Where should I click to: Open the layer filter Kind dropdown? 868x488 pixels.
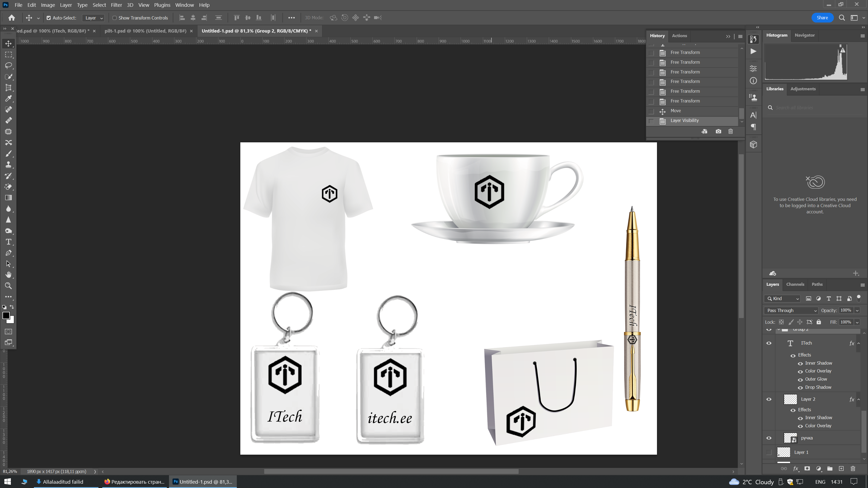782,299
